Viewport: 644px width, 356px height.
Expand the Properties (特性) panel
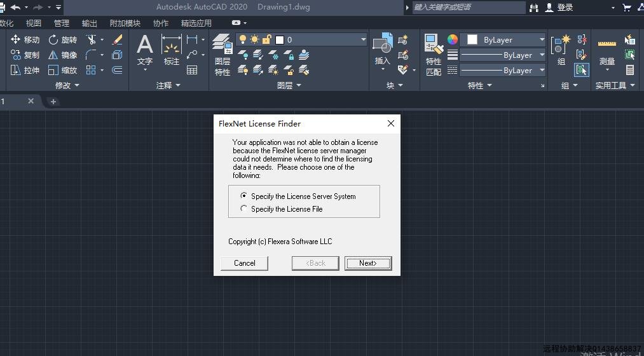click(x=479, y=85)
